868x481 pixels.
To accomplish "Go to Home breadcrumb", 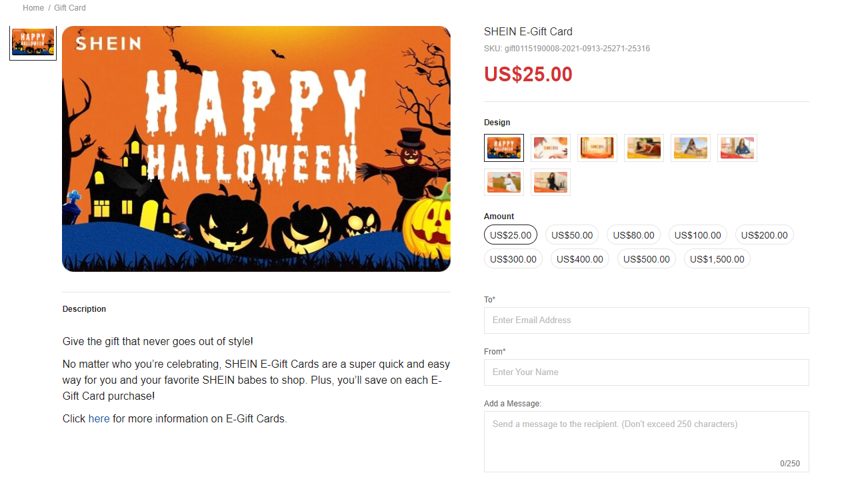I will click(33, 8).
